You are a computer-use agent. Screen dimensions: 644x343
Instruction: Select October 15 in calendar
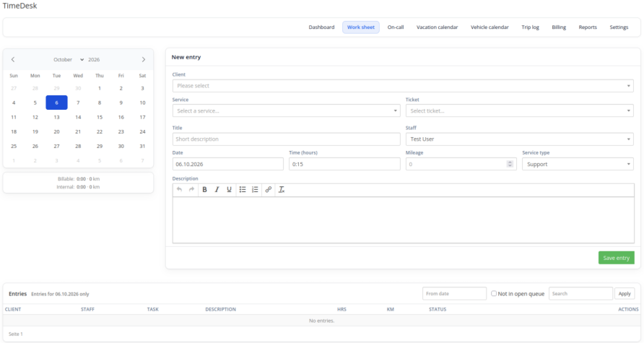click(100, 117)
